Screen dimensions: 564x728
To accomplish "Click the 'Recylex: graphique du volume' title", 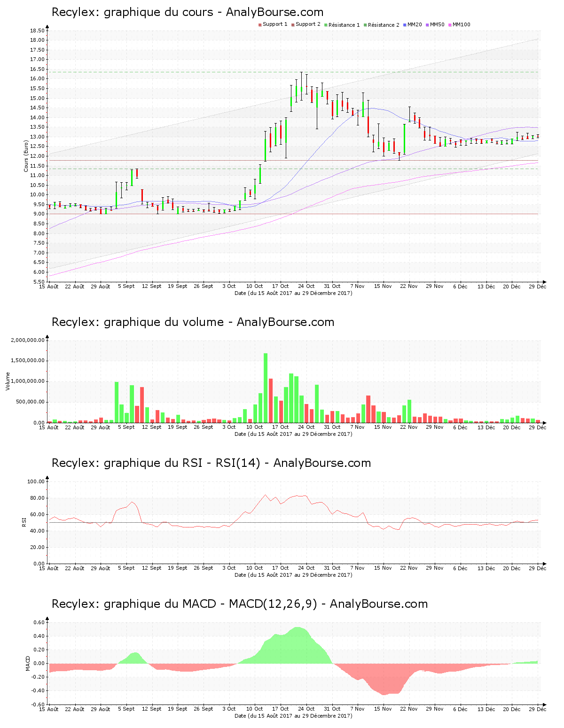I will tap(193, 322).
